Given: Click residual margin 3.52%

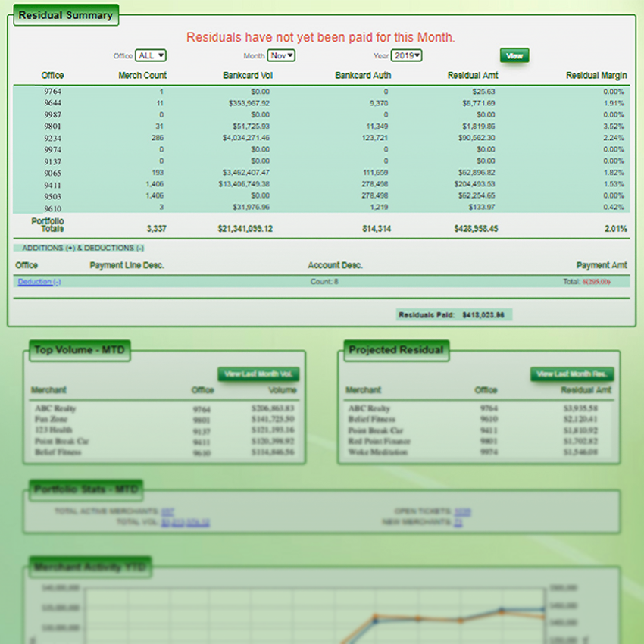Looking at the screenshot, I should click(x=614, y=126).
